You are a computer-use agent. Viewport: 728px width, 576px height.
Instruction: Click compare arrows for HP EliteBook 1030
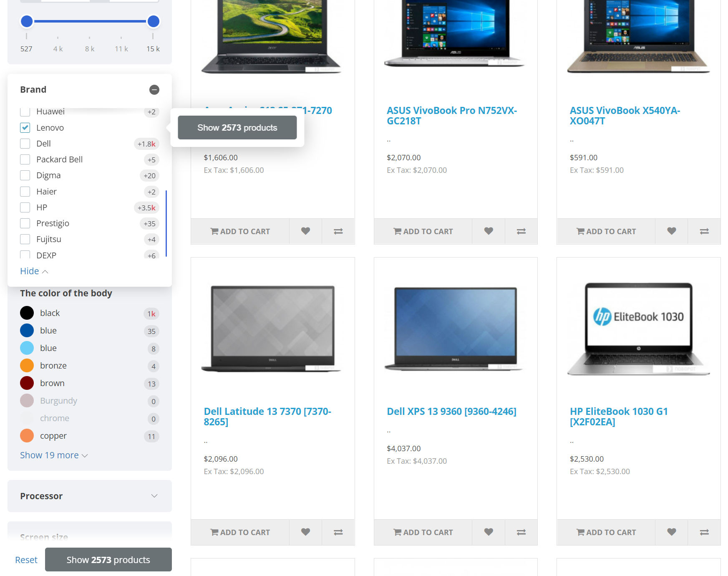click(704, 532)
